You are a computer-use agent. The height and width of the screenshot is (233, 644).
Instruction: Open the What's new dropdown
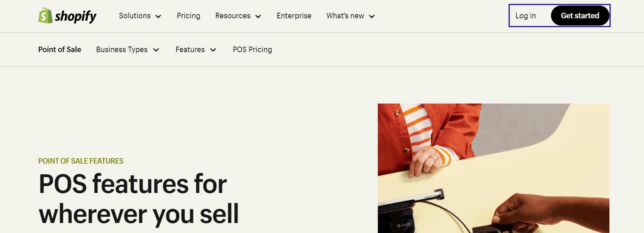pyautogui.click(x=350, y=16)
